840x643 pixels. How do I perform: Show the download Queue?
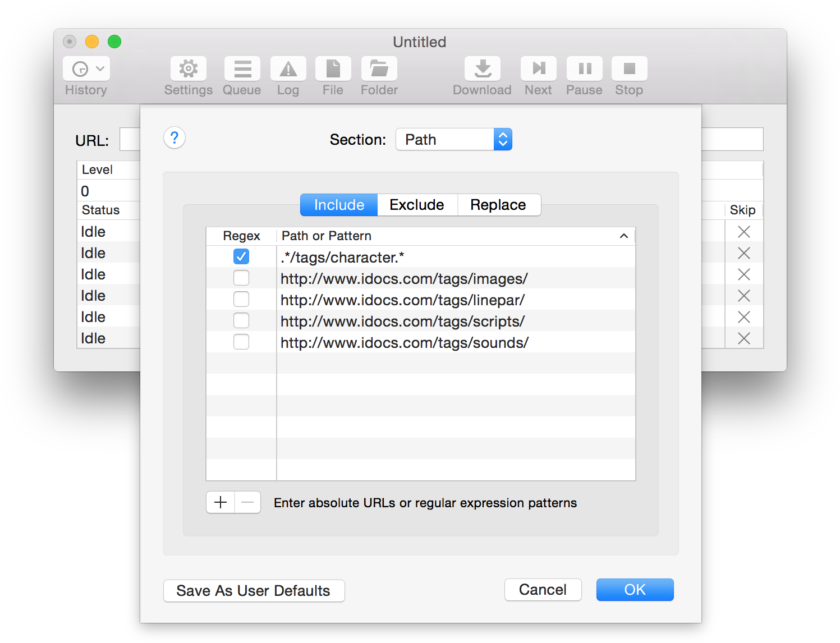pos(242,68)
